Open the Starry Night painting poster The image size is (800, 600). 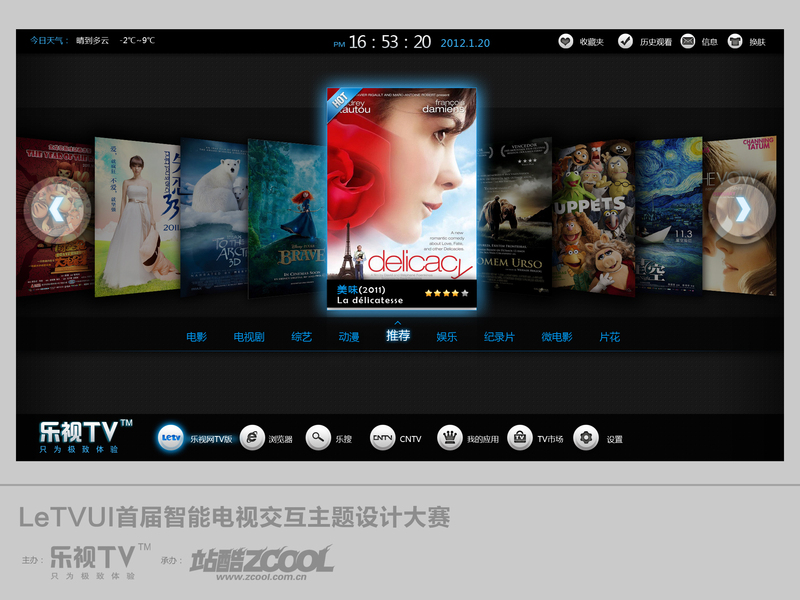(669, 214)
